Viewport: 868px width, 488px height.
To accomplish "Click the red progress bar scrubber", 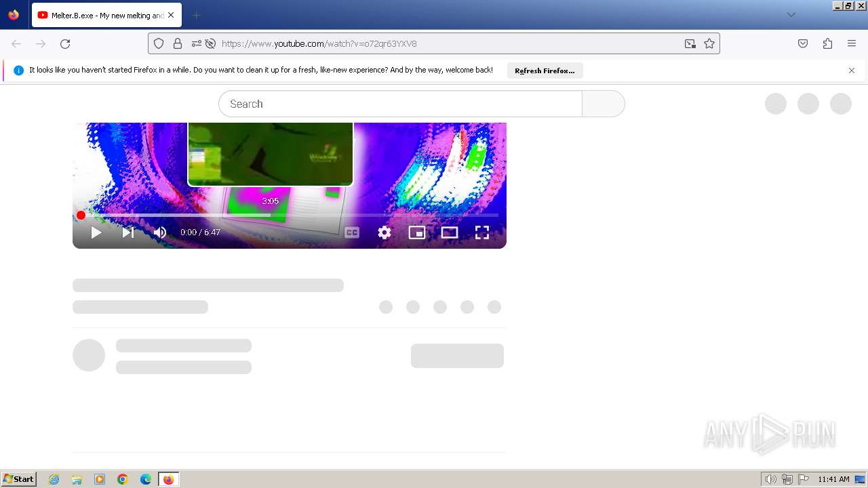I will 81,216.
